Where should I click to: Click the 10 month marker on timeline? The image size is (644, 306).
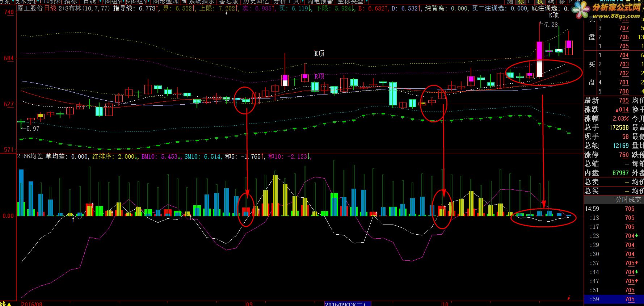(x=445, y=303)
